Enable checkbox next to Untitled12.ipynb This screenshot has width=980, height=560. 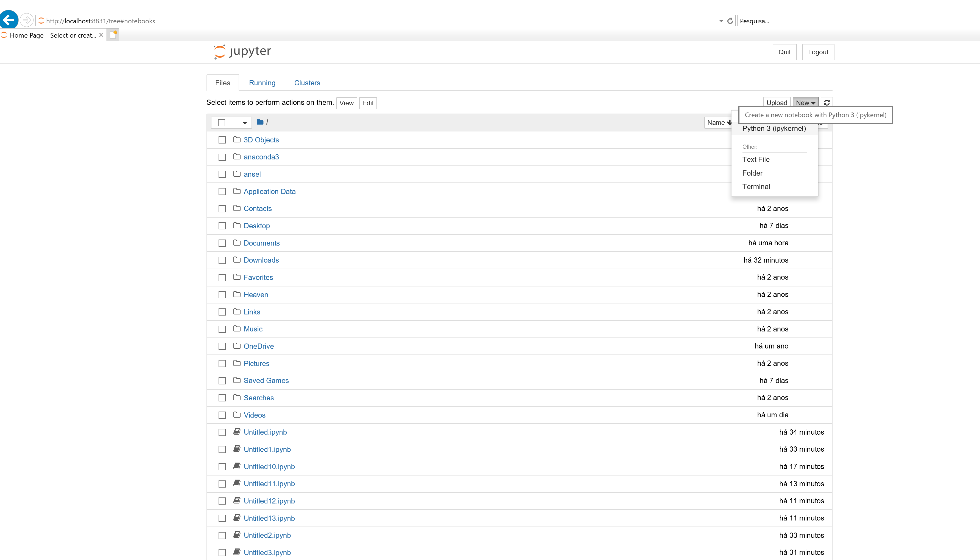coord(222,501)
